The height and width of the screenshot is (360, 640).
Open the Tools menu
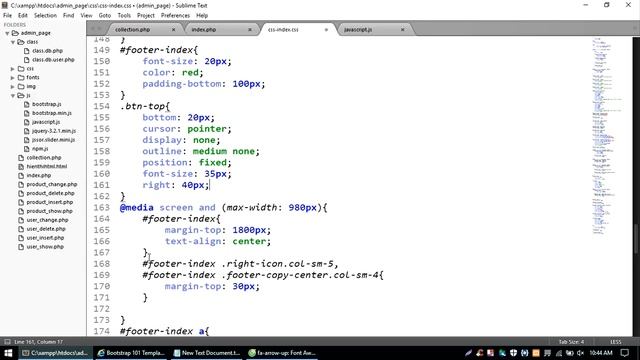(124, 16)
